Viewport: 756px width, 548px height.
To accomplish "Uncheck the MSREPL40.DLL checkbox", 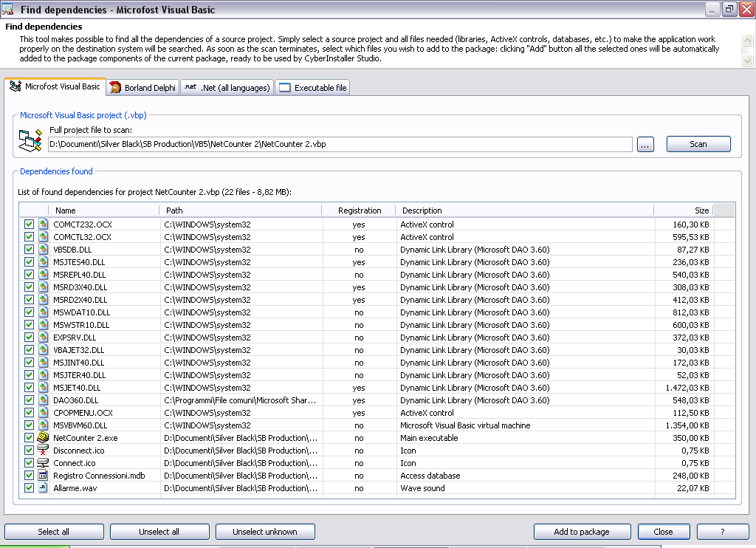I will coord(29,275).
